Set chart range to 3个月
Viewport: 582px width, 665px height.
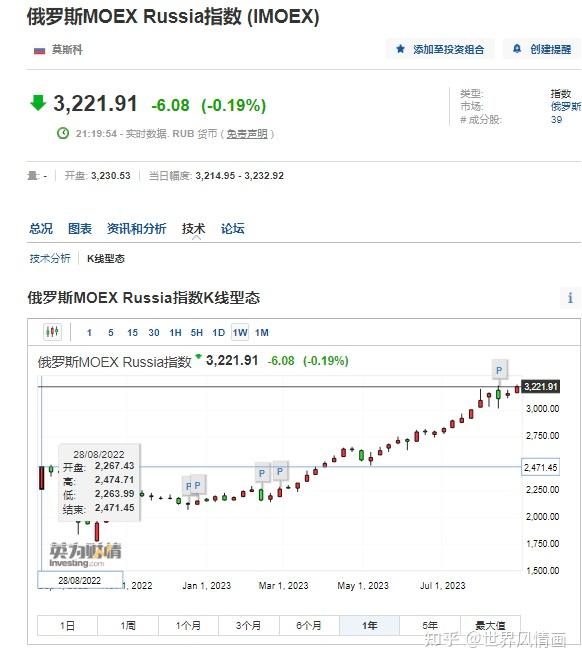coord(249,626)
